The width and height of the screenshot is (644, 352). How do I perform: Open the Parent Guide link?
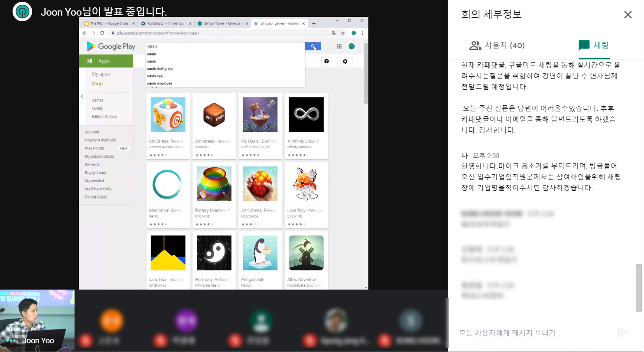pyautogui.click(x=96, y=197)
